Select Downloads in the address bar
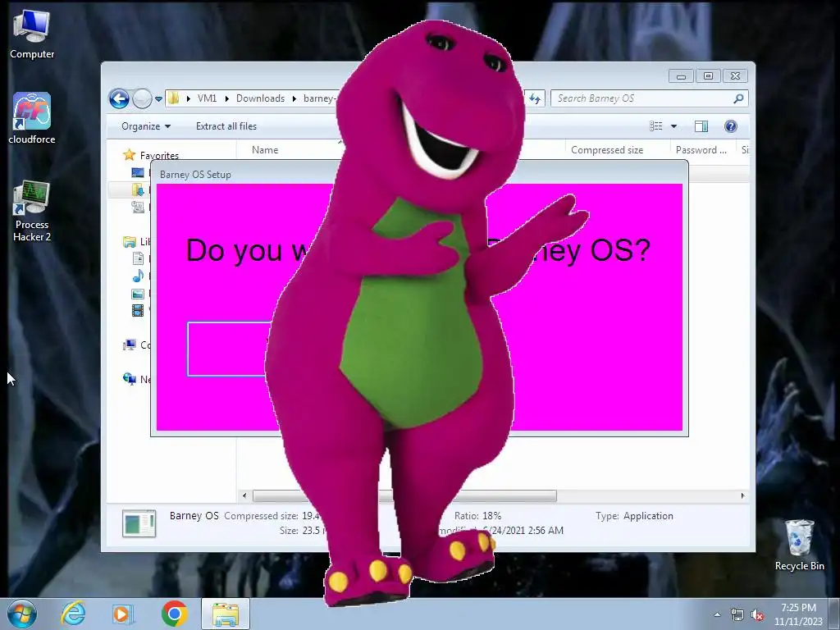 coord(260,98)
